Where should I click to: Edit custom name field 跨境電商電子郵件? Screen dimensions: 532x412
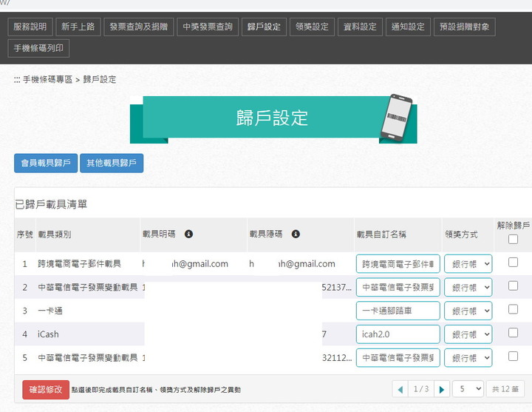click(398, 264)
